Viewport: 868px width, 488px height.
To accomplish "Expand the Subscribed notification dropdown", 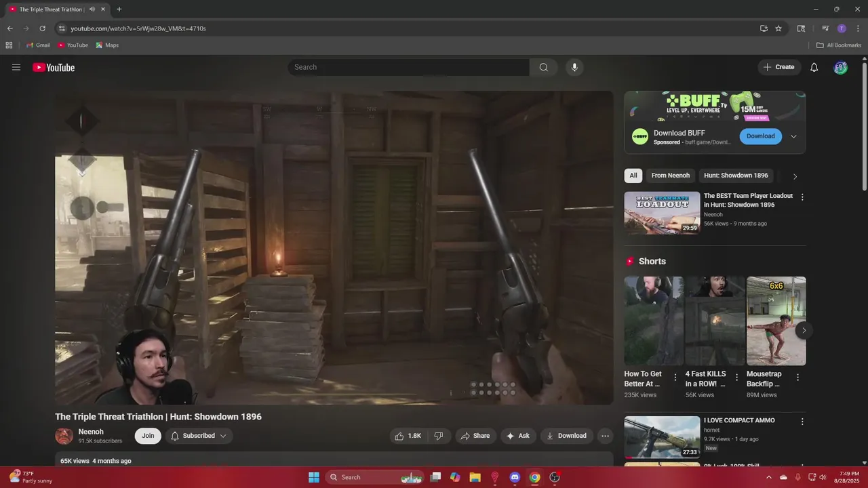I will pos(223,436).
